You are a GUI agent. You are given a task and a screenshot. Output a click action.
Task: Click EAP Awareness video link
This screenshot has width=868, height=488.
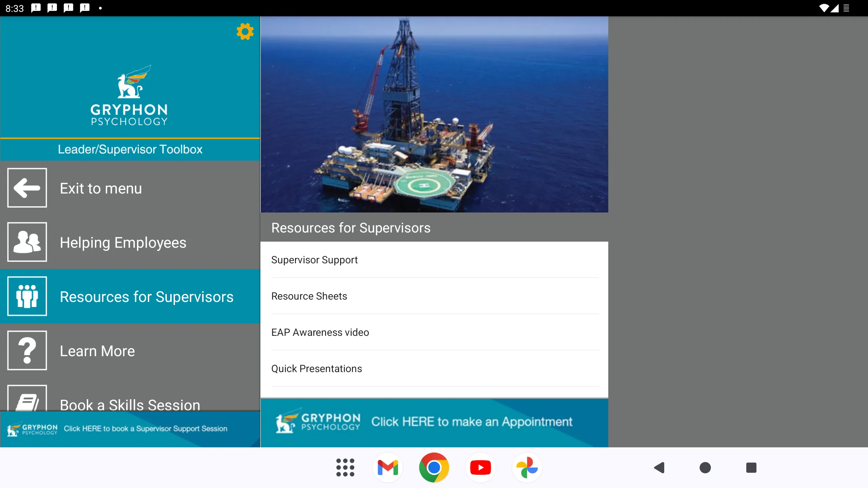319,332
